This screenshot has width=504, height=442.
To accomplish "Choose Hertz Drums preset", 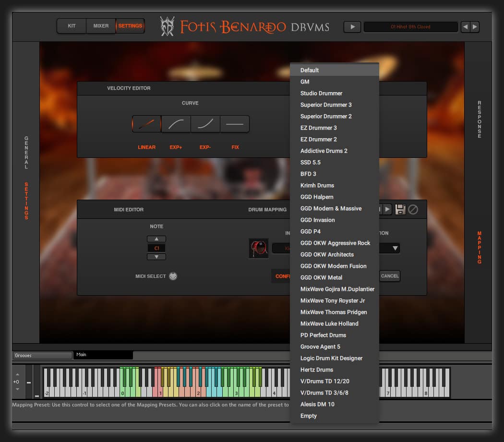I will (334, 370).
